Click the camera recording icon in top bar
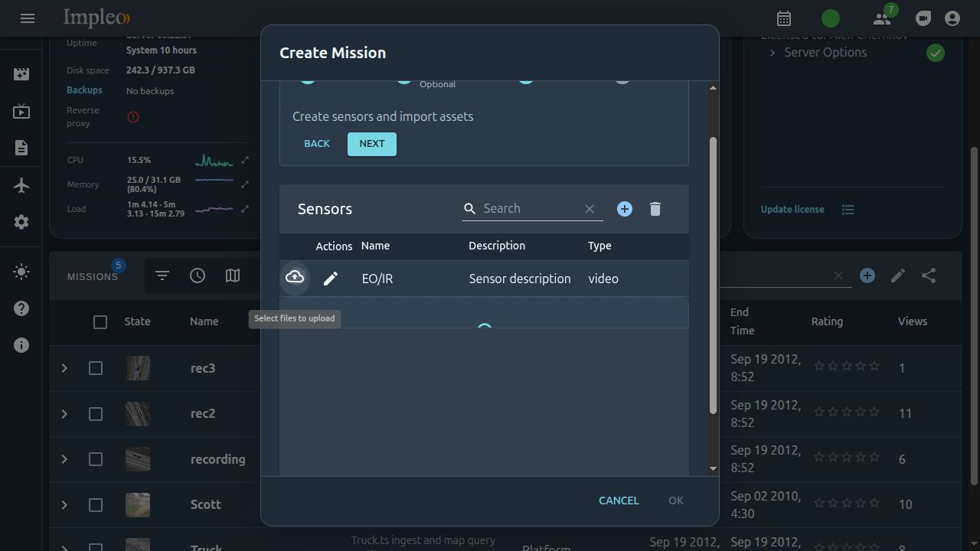This screenshot has width=980, height=551. point(923,18)
